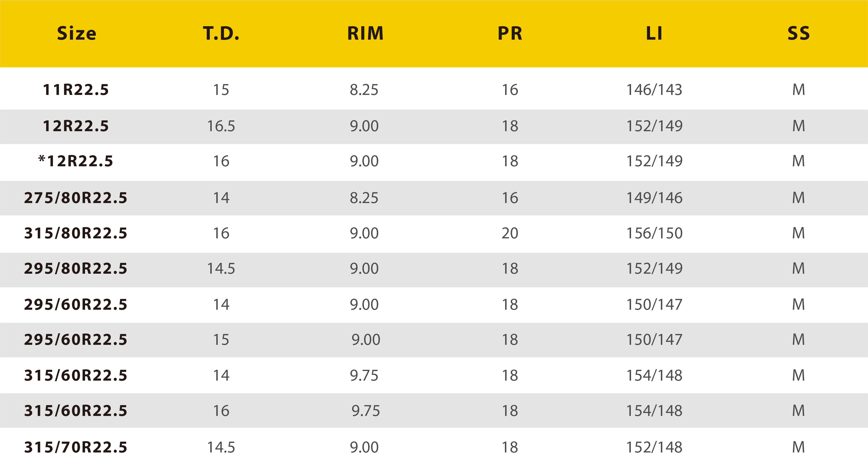This screenshot has width=868, height=470.
Task: Click the 156/150 load index value
Action: 654,233
